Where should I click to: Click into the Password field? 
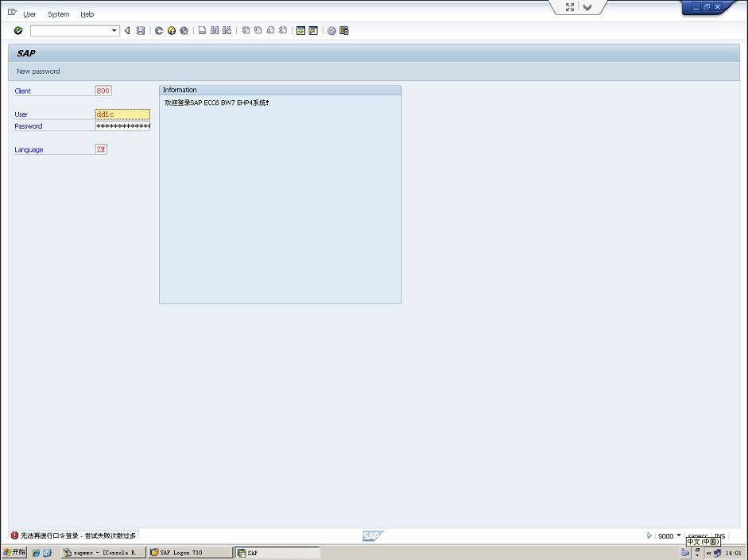pos(122,126)
